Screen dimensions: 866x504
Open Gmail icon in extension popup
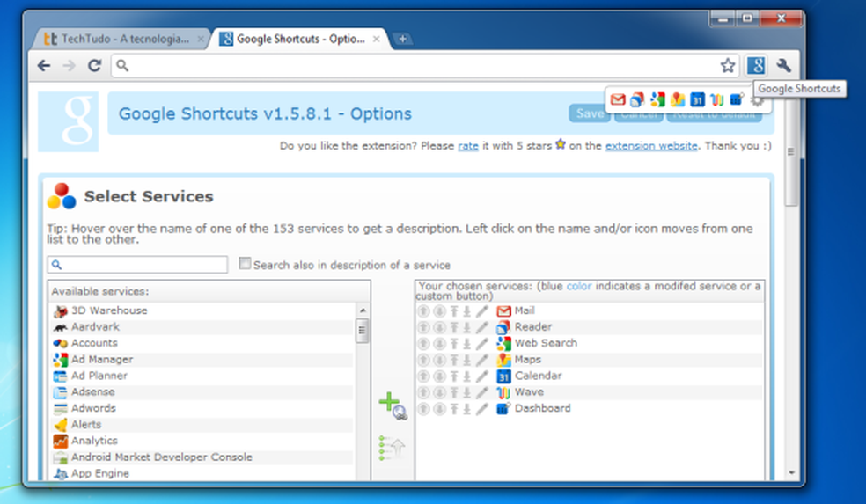coord(618,100)
